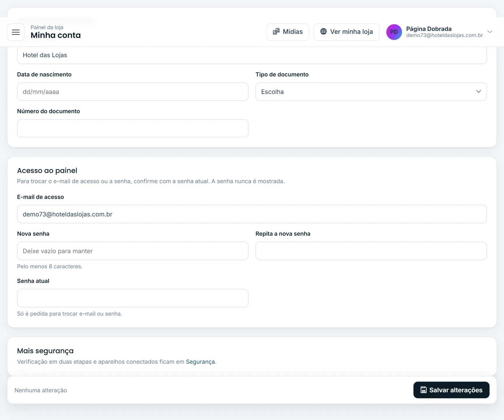Screen dimensions: 504x420
Task: Open the Tipo de documento dropdown
Action: (371, 92)
